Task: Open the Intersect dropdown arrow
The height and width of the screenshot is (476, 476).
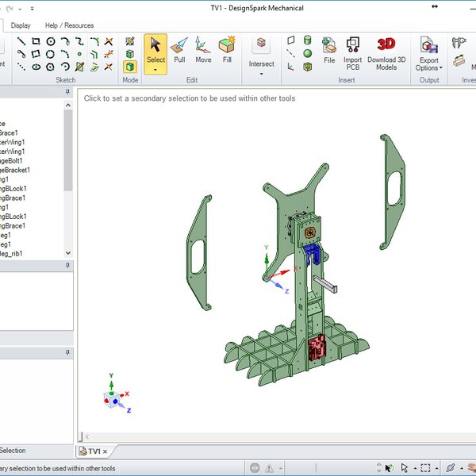Action: tap(261, 75)
